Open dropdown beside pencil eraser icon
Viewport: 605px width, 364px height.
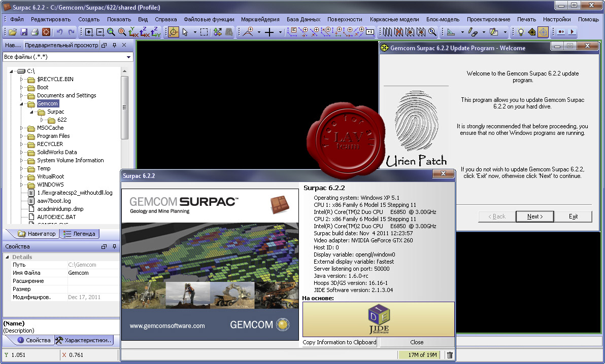pyautogui.click(x=484, y=32)
